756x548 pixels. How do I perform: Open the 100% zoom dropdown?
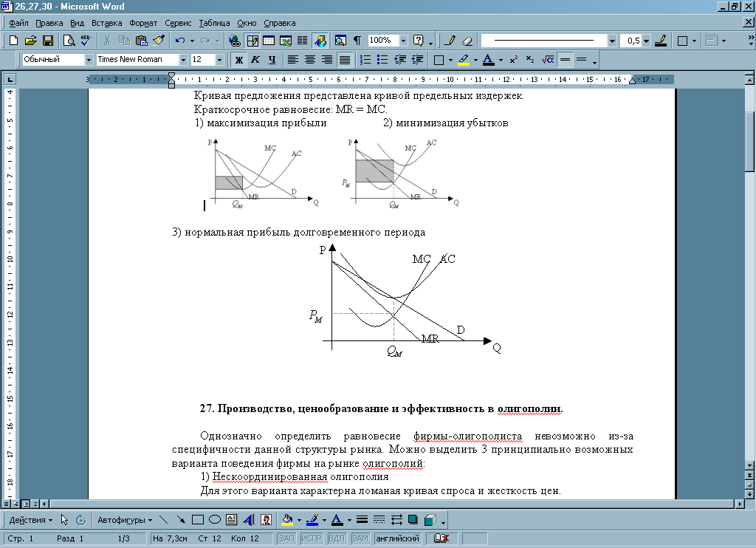pyautogui.click(x=404, y=41)
